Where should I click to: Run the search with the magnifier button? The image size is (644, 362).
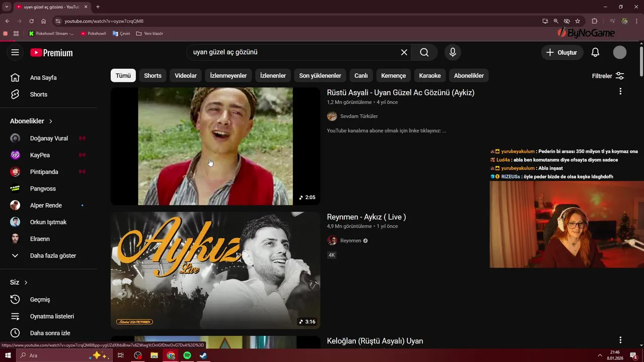click(424, 52)
